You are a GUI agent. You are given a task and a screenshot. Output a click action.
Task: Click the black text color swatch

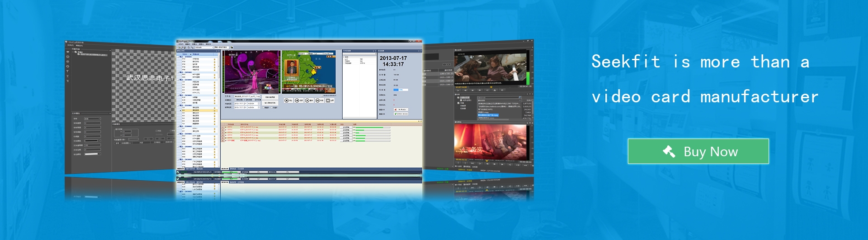[92, 141]
